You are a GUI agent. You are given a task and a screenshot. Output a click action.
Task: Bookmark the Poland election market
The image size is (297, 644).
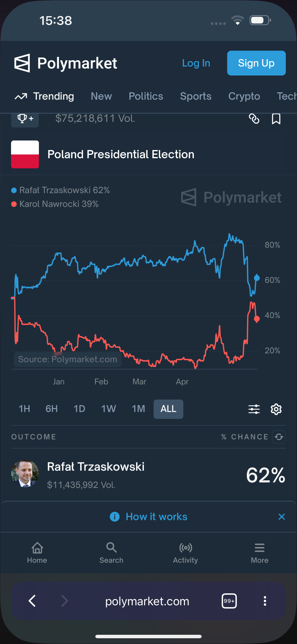[x=276, y=119]
